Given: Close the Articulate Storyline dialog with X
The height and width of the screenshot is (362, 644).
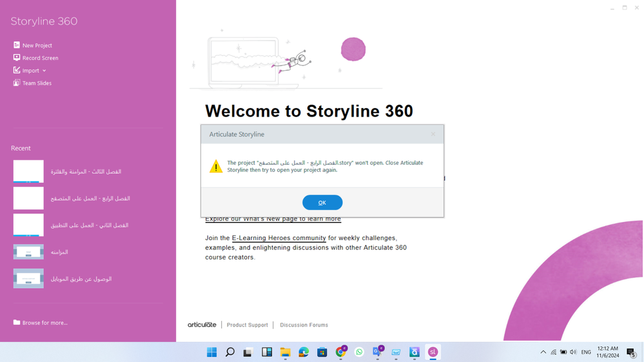Looking at the screenshot, I should coord(433,134).
